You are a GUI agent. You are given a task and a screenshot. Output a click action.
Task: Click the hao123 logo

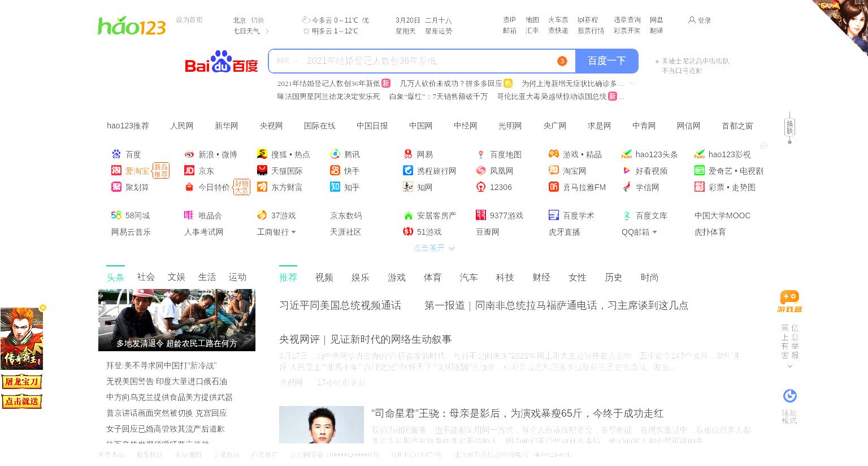[132, 26]
